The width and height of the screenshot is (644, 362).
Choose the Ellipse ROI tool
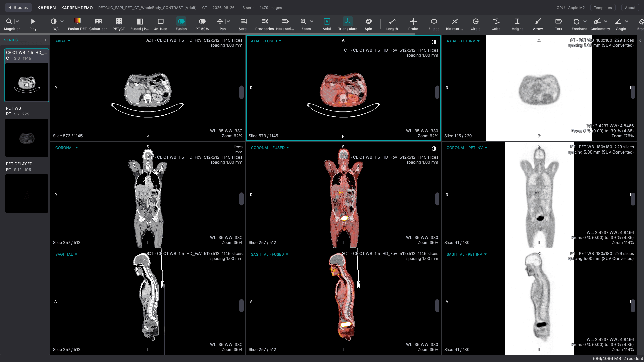434,24
